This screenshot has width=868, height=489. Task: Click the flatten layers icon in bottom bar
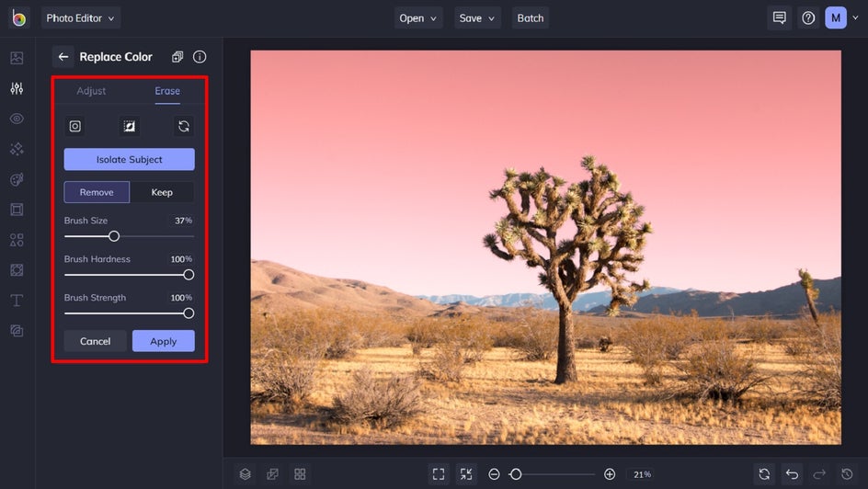272,474
